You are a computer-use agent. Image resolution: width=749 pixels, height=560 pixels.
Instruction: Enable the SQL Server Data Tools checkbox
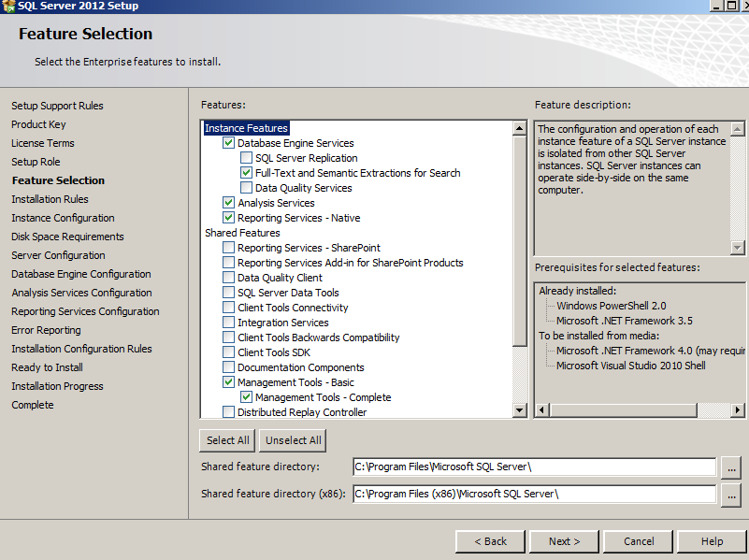pos(228,293)
